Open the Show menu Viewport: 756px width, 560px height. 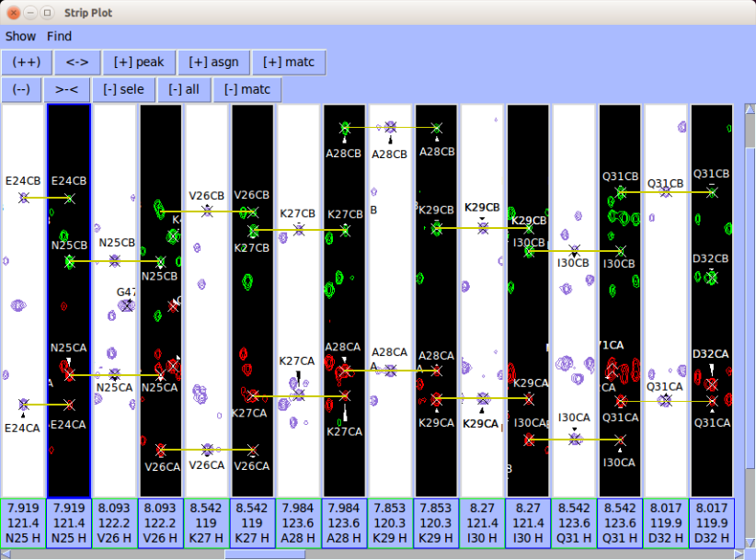(20, 37)
